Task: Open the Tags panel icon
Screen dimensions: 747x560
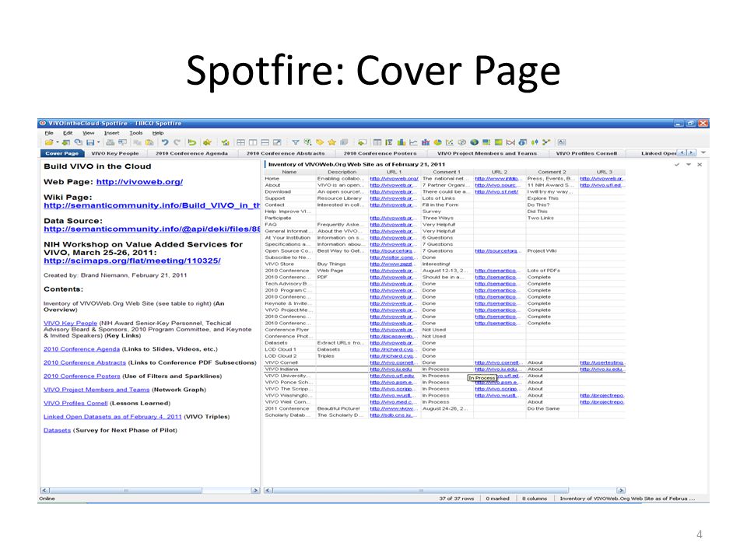Action: point(320,142)
